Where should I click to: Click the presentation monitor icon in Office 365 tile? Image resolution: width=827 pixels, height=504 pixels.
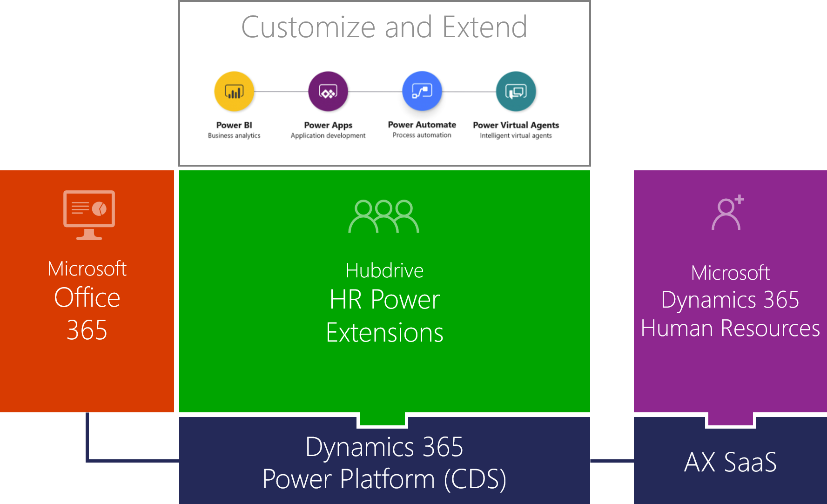89,215
